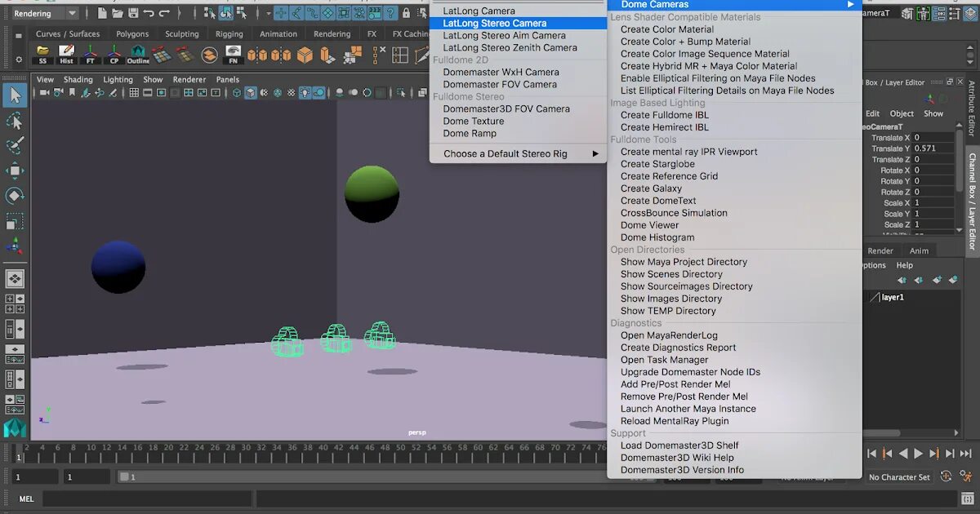Click the Play forward button
The image size is (980, 514).
point(919,454)
